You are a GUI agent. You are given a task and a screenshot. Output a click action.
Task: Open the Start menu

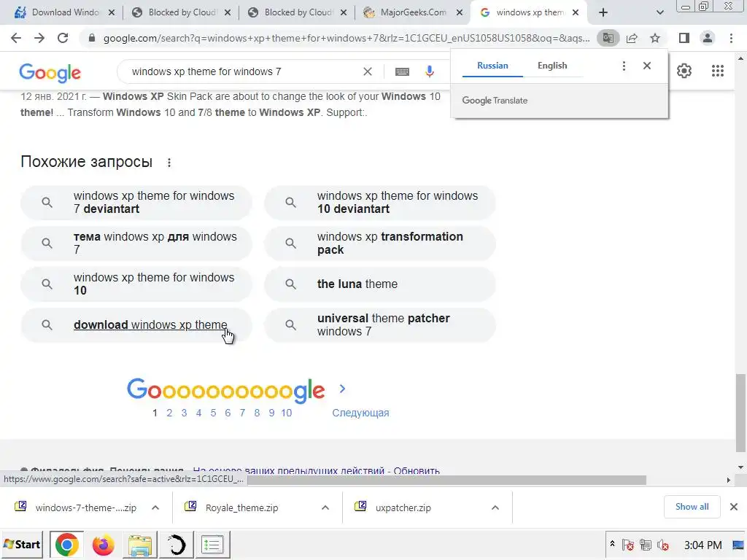pyautogui.click(x=22, y=545)
